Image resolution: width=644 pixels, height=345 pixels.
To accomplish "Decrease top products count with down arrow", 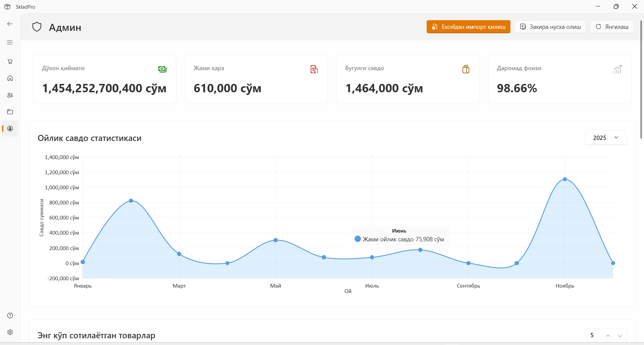I will [x=620, y=336].
